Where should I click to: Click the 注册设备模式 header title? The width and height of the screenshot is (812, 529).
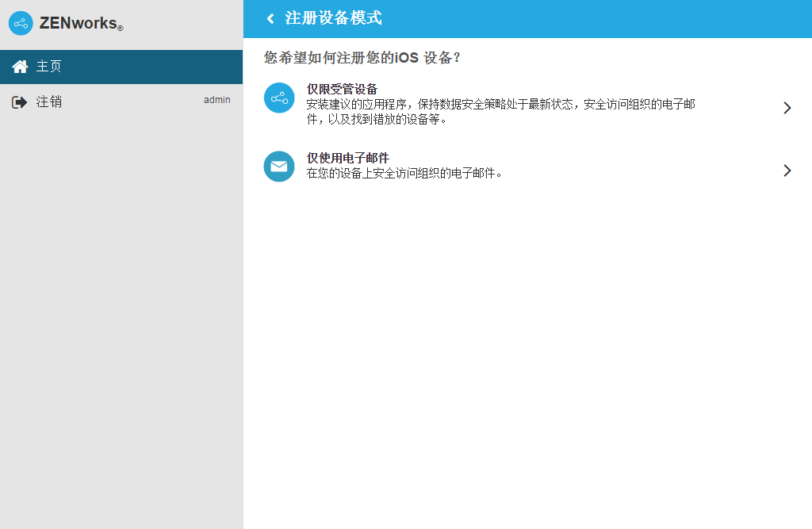[333, 18]
